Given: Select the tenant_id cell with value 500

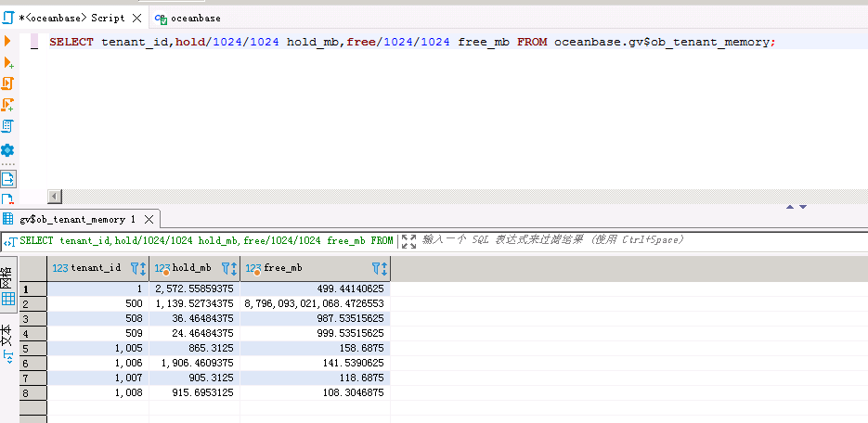Looking at the screenshot, I should [x=98, y=303].
